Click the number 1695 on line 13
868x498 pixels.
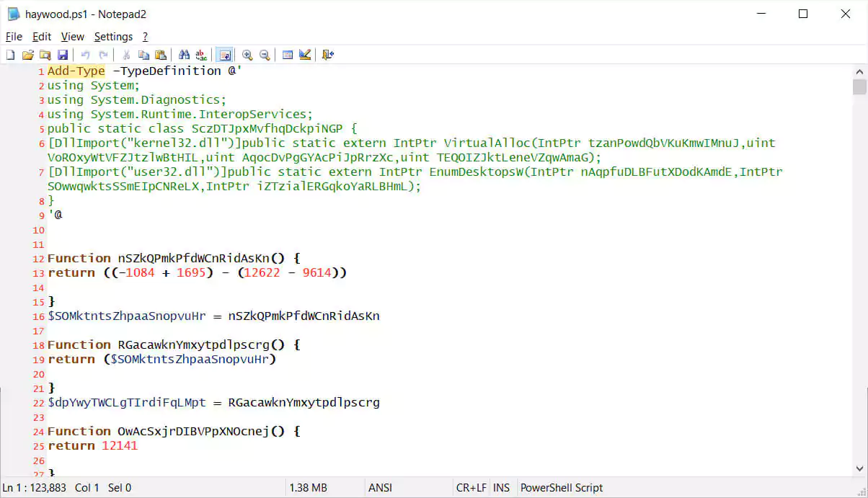point(191,272)
